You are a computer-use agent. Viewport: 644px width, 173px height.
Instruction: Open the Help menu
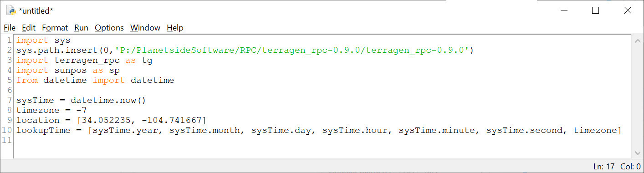coord(175,28)
